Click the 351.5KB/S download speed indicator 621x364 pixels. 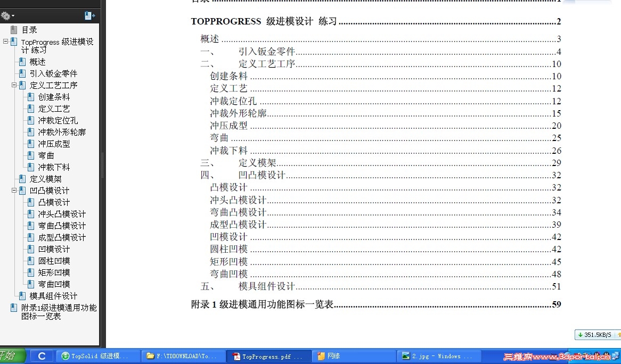(x=598, y=335)
